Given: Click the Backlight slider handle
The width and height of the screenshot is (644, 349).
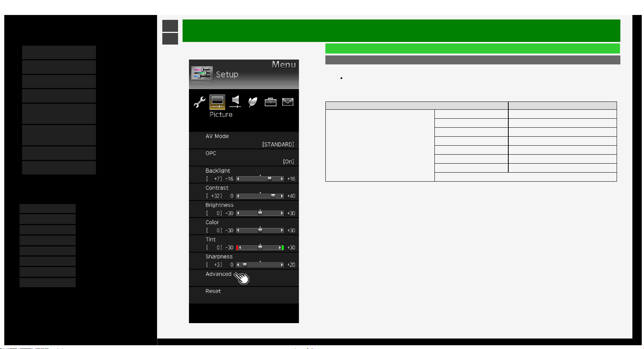Looking at the screenshot, I should [x=270, y=179].
